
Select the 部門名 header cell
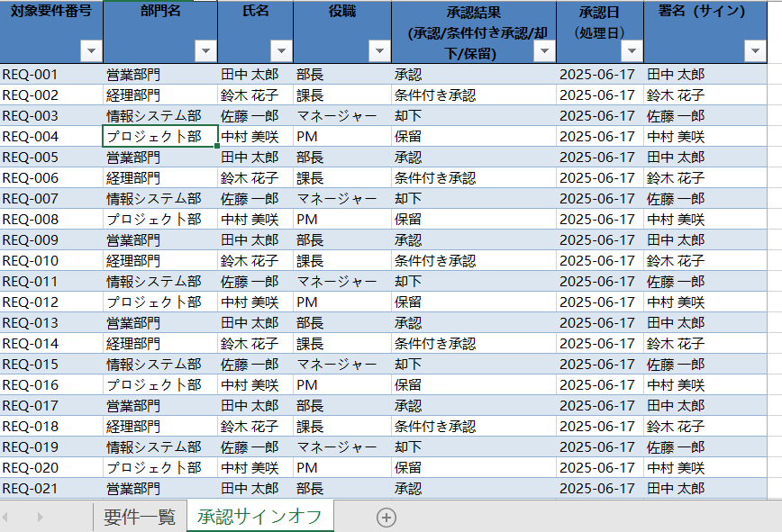click(160, 32)
